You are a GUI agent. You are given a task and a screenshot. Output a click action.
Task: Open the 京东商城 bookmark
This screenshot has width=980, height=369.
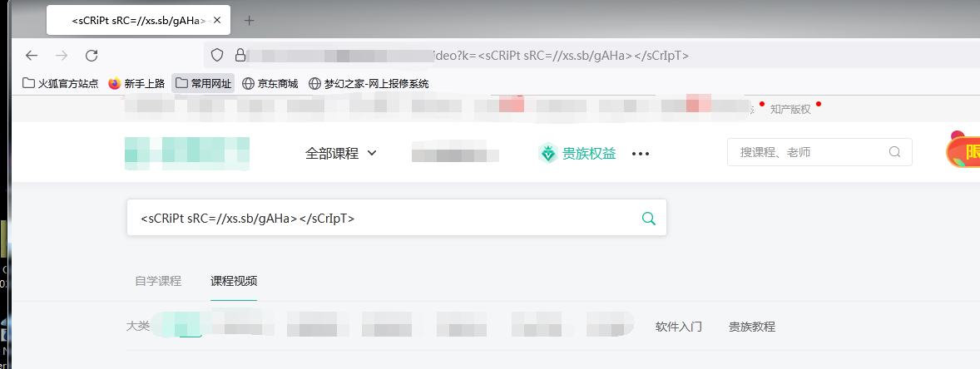(270, 83)
